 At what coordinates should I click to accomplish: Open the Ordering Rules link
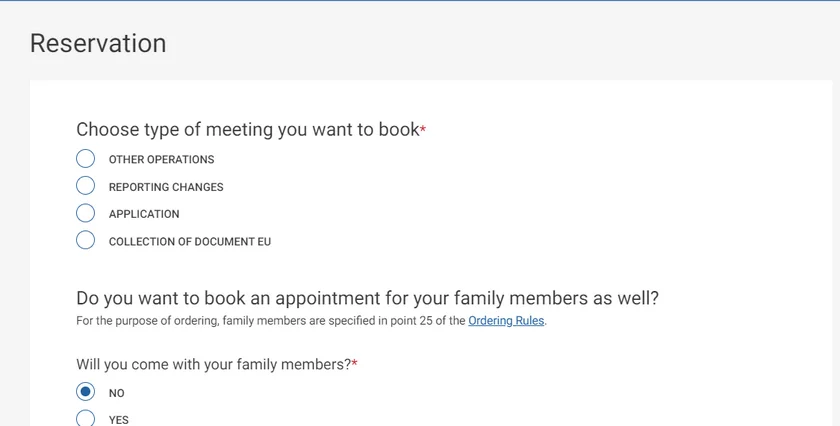pos(506,321)
